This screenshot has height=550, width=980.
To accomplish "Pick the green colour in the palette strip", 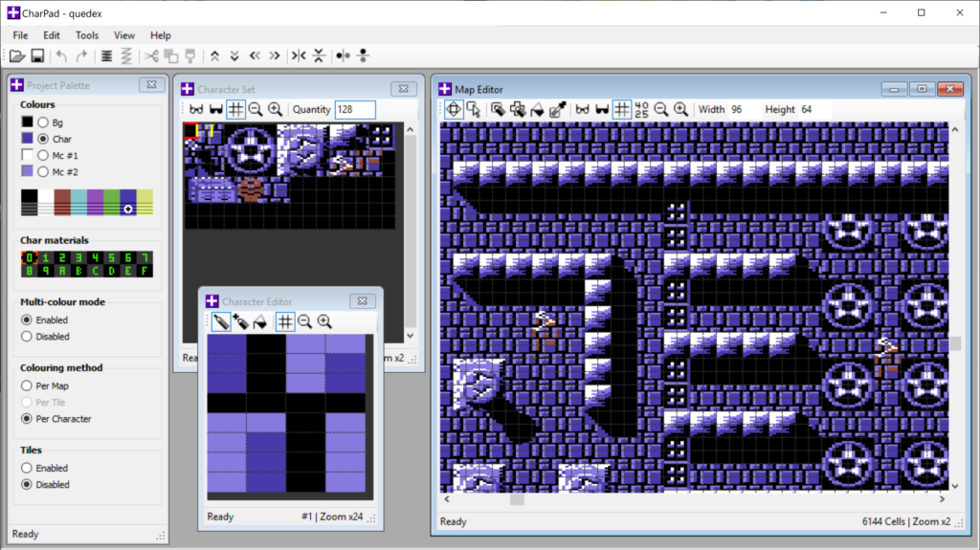I will tap(111, 203).
